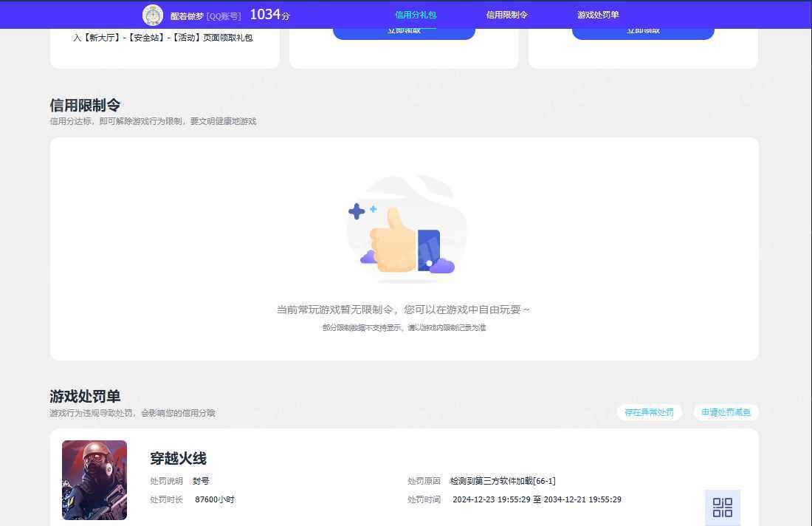Switch to 信用分礼包 tab
This screenshot has width=812, height=526.
click(x=416, y=15)
